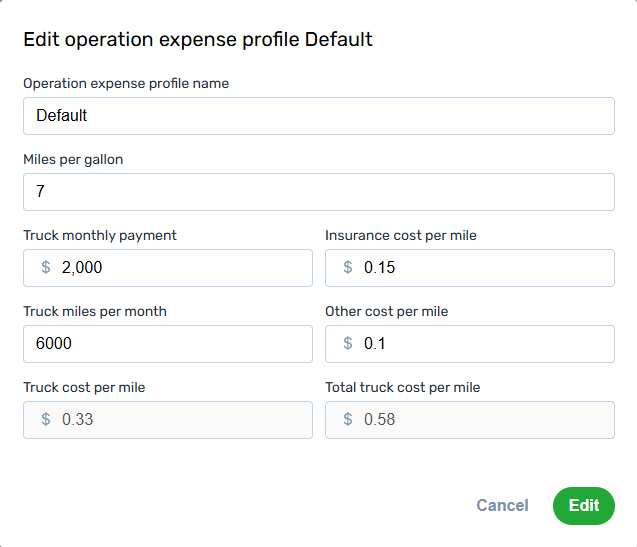Viewport: 637px width, 547px height.
Task: Click the dollar sign in Truck monthly payment
Action: tap(46, 267)
